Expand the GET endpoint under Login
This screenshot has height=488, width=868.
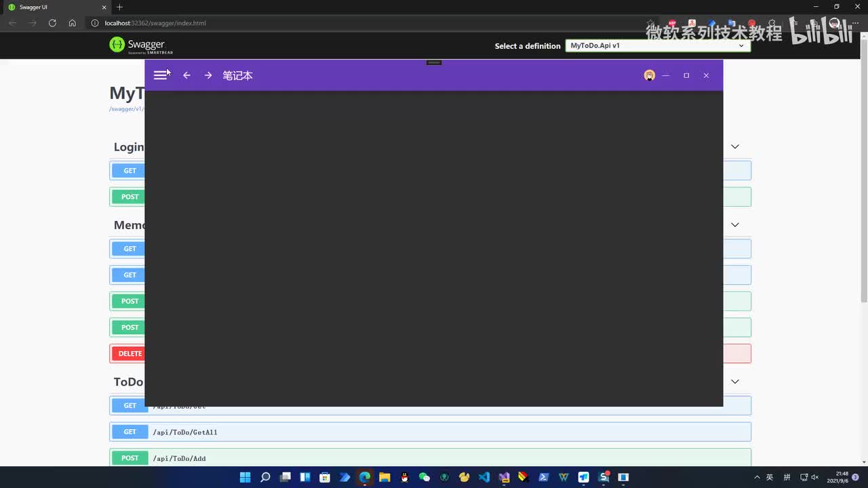130,171
